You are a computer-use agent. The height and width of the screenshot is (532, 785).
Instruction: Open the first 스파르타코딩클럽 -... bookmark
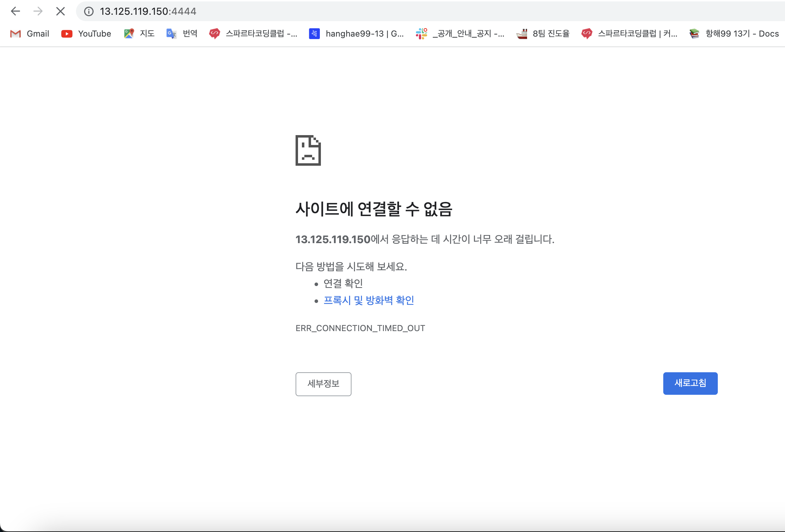253,33
